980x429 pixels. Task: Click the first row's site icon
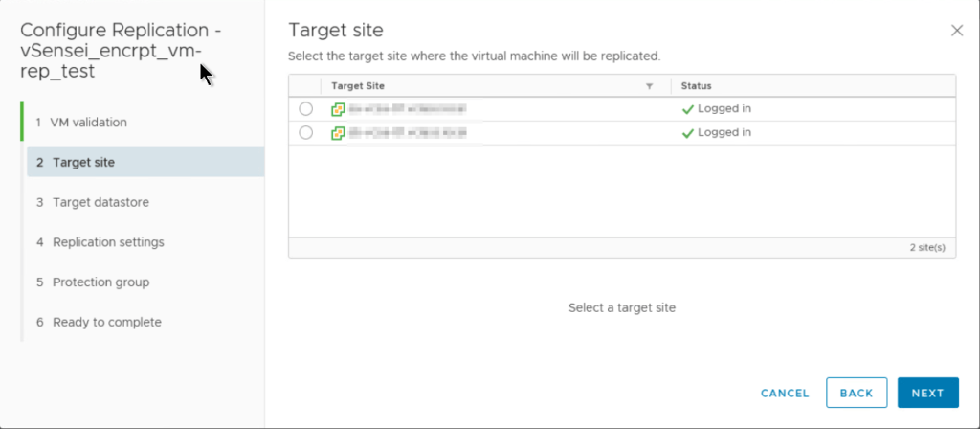point(338,109)
